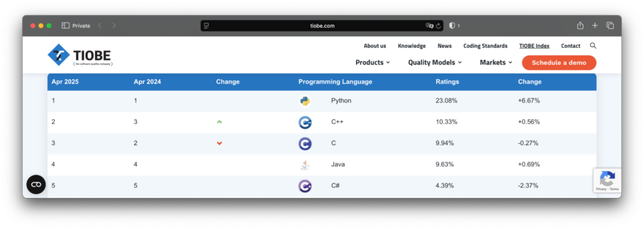This screenshot has width=644, height=228.
Task: Click the Apr 2024 column header
Action: [x=147, y=82]
